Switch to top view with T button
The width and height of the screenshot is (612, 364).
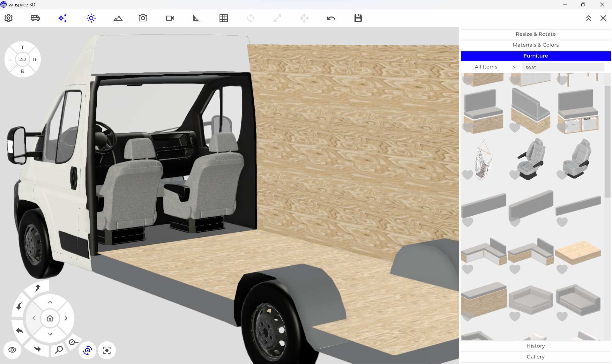pos(23,47)
